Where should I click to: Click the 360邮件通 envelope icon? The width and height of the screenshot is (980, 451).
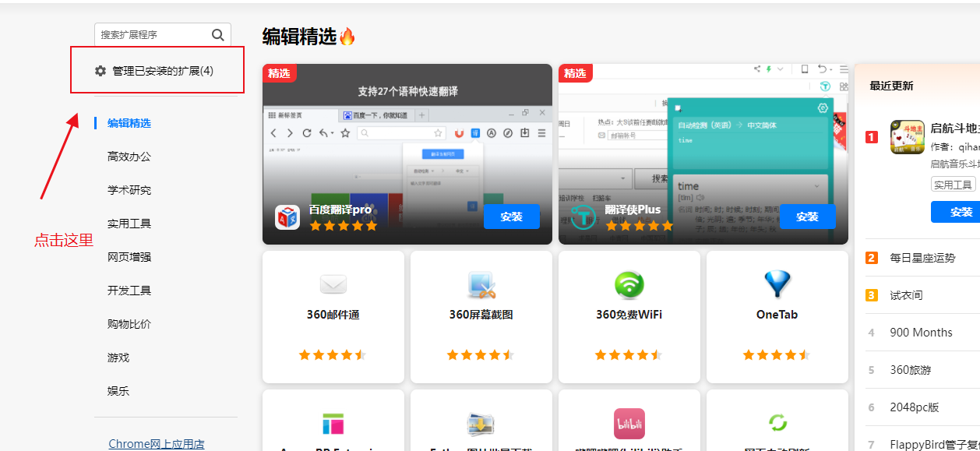pyautogui.click(x=333, y=285)
